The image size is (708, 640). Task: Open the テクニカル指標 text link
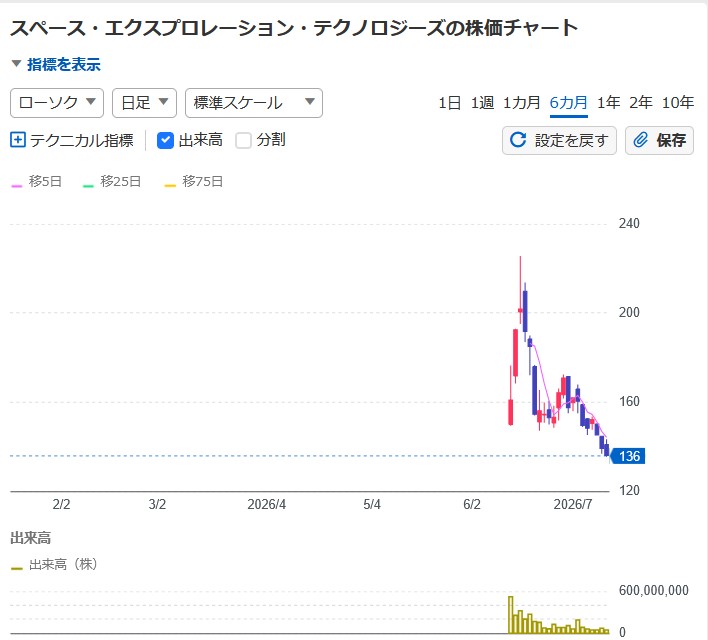(x=81, y=140)
